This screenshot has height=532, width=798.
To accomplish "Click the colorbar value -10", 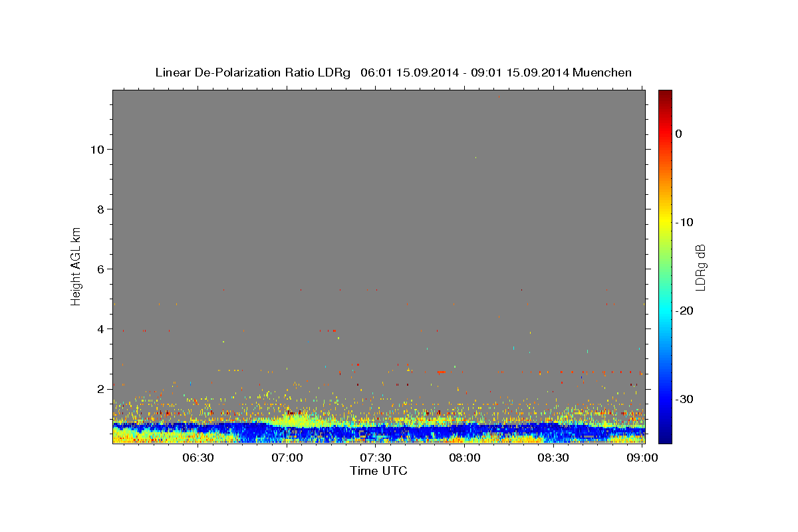I will 685,222.
